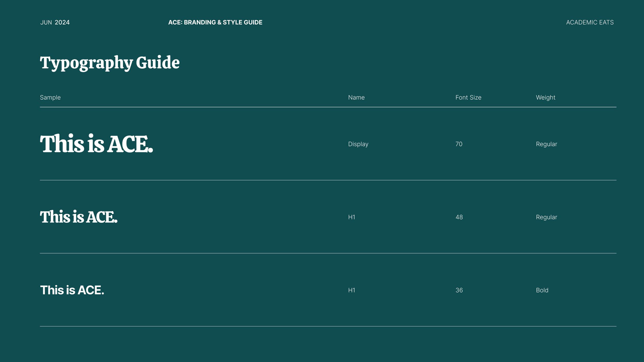Viewport: 644px width, 362px height.
Task: Click Regular weight in the 48 row
Action: [546, 217]
